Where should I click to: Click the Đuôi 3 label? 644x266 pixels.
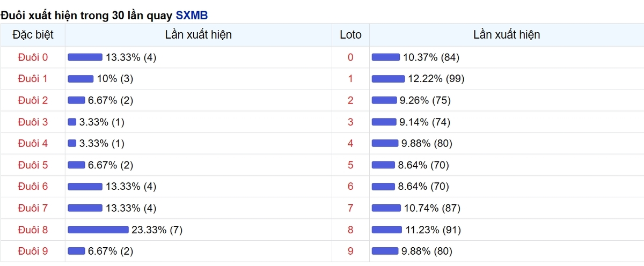click(33, 122)
